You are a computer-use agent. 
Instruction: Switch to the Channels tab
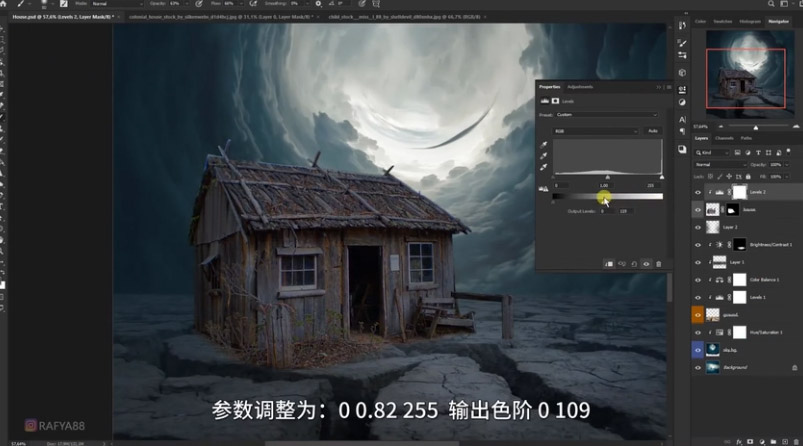click(724, 138)
